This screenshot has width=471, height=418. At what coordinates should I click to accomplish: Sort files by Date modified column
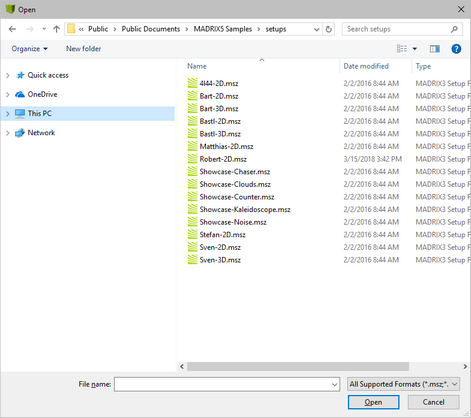pyautogui.click(x=366, y=66)
